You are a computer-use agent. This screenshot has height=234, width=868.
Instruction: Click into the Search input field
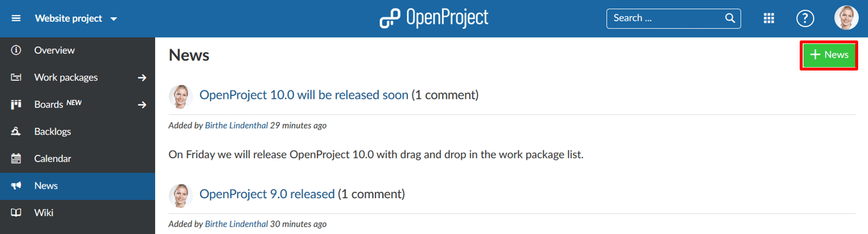point(665,18)
